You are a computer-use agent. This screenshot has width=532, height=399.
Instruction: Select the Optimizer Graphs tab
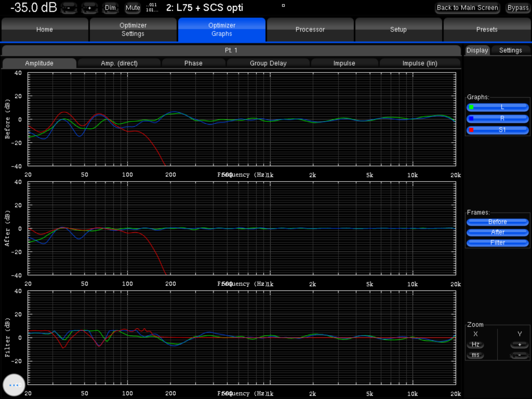[x=221, y=30]
